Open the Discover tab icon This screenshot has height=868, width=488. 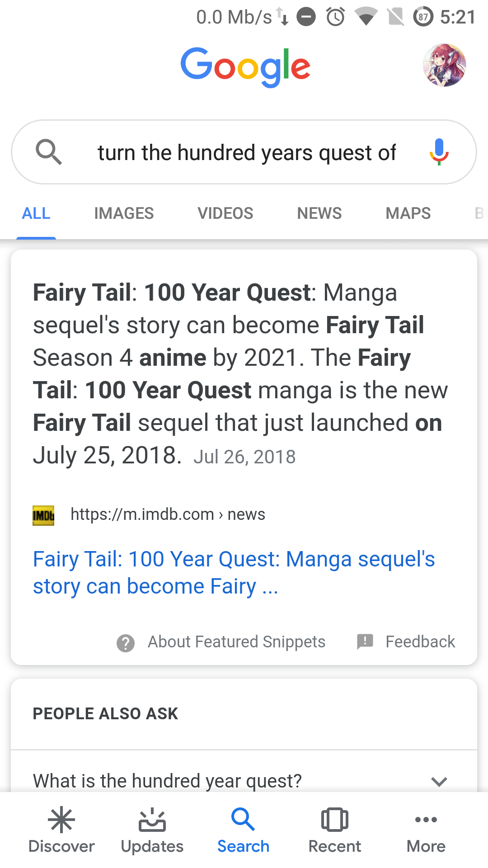pos(61,820)
